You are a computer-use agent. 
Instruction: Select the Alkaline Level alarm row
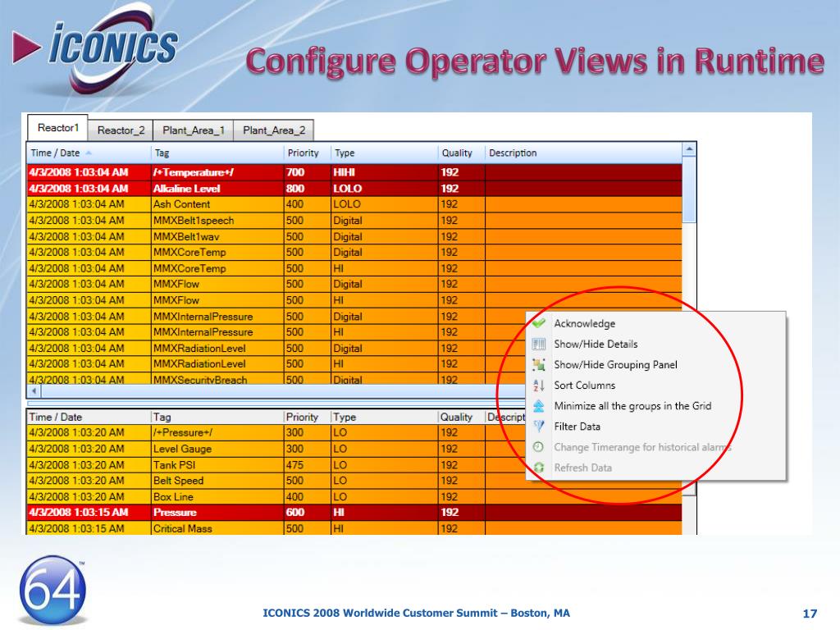tap(354, 189)
